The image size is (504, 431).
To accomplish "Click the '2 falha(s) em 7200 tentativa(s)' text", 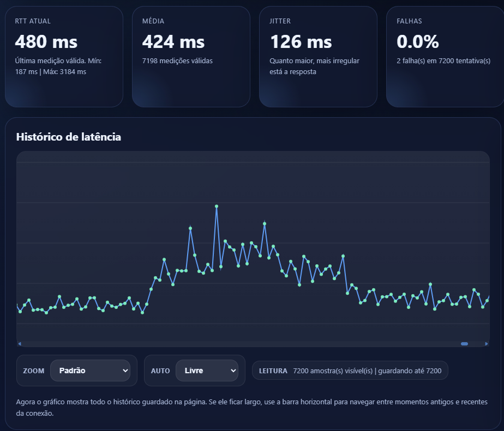I will coord(443,61).
